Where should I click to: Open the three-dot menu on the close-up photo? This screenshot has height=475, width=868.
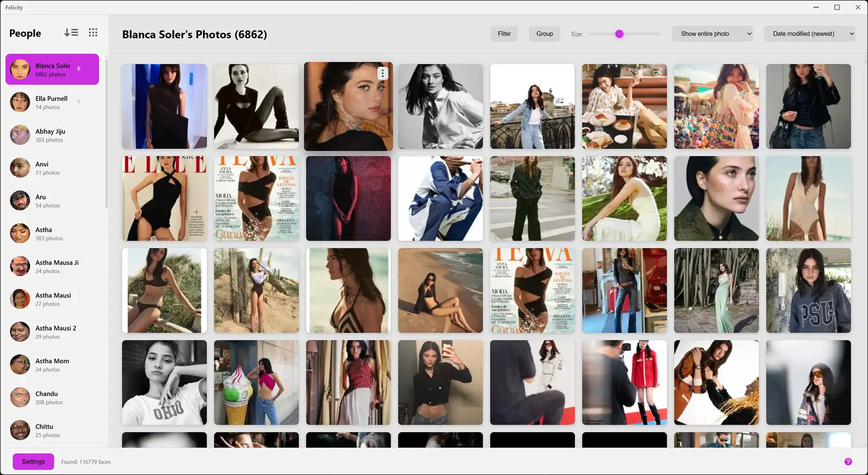[x=382, y=73]
